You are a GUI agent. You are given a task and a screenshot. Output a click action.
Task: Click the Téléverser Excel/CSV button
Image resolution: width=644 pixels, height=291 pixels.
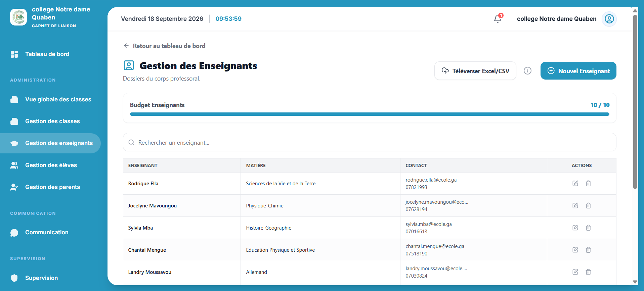pos(475,71)
